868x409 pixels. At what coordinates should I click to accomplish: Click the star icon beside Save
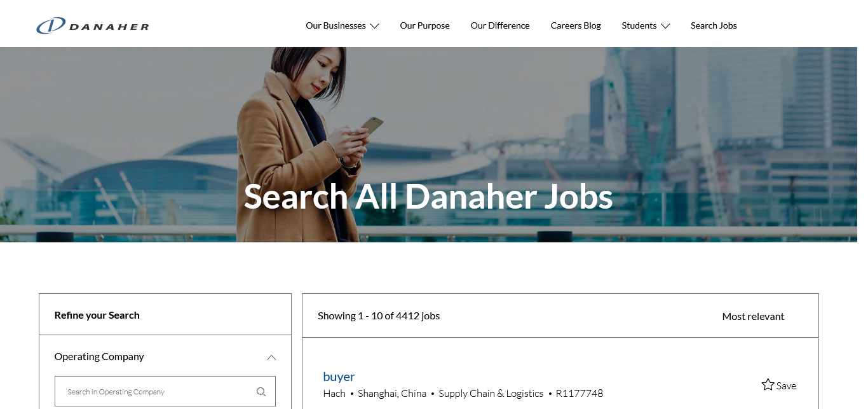(x=768, y=385)
